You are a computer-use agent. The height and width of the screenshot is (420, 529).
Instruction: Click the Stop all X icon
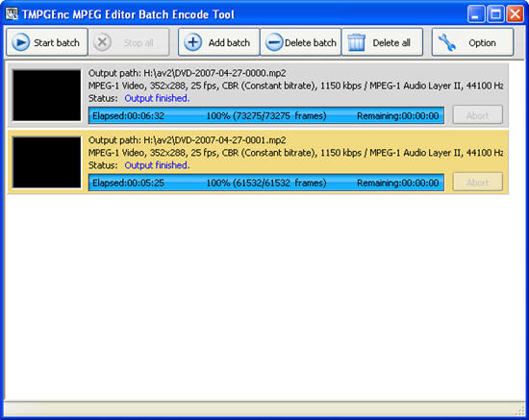coord(102,43)
